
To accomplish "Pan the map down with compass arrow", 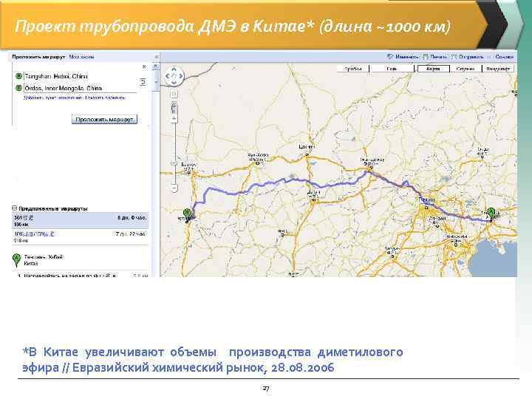I will [174, 83].
